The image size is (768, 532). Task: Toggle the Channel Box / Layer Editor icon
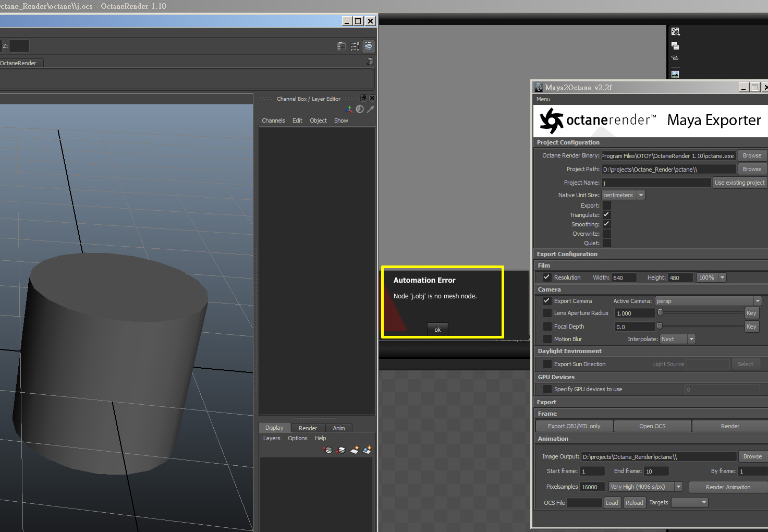point(369,46)
